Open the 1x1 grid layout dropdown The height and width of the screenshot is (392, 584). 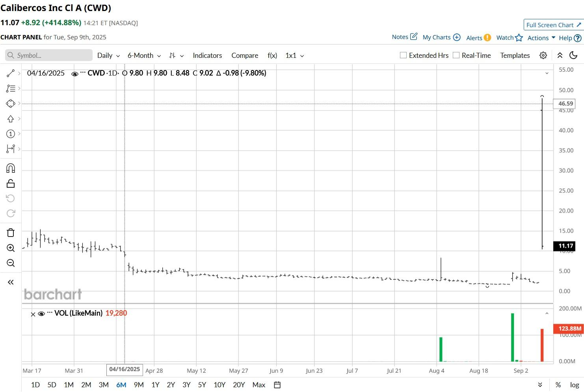[x=295, y=55]
